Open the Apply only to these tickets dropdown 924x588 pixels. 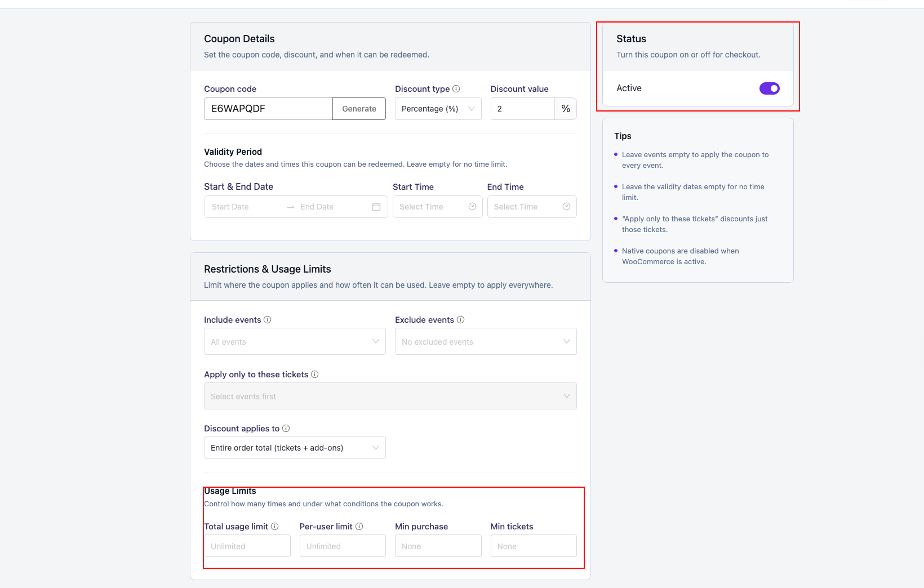click(390, 396)
